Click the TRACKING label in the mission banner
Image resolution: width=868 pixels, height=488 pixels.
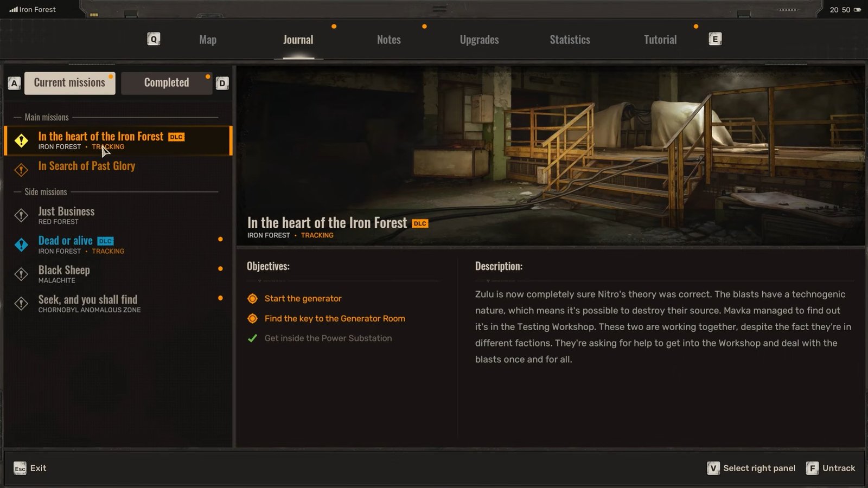tap(317, 235)
